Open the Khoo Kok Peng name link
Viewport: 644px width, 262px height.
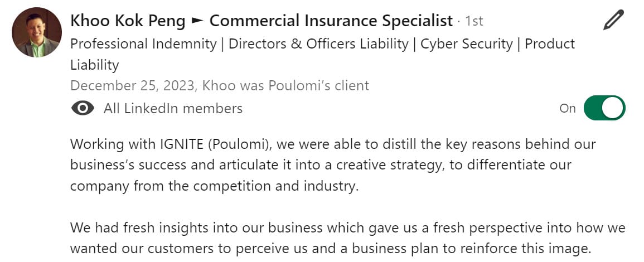[128, 21]
